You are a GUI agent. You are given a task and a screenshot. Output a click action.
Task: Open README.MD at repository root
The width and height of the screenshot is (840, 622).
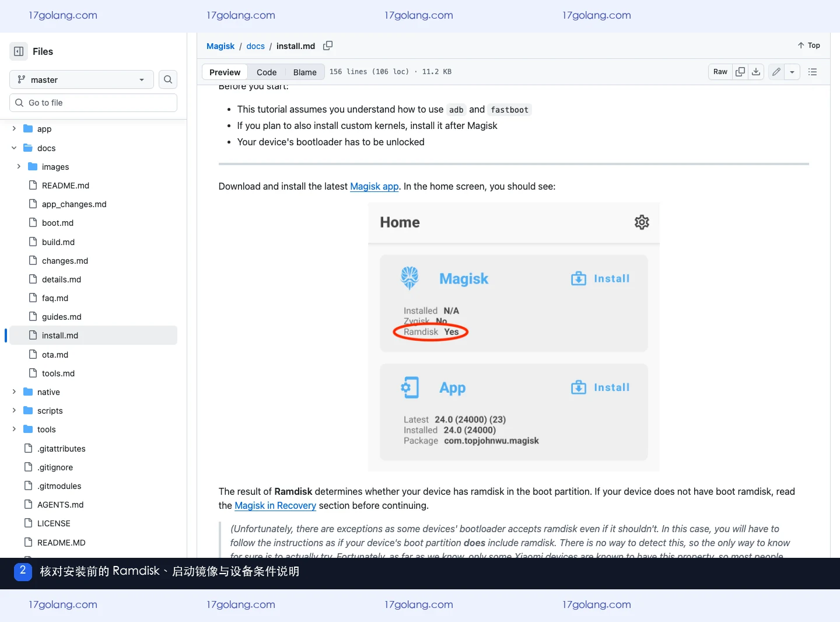[61, 543]
